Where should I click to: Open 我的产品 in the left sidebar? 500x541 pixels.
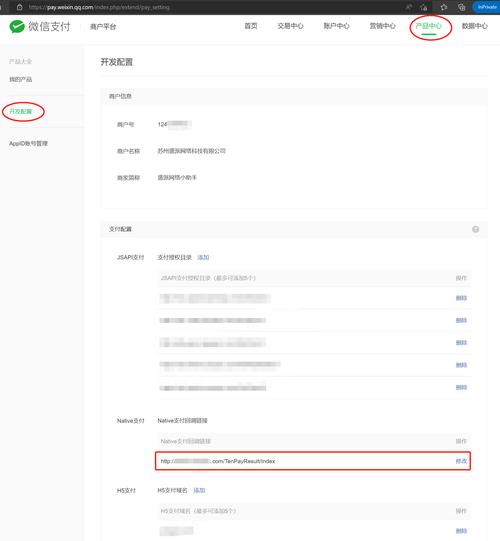(20, 79)
